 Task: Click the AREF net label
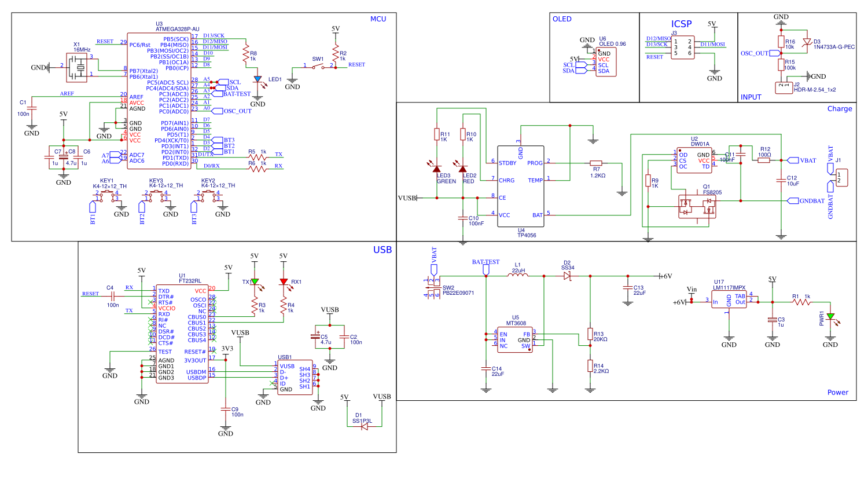pyautogui.click(x=67, y=94)
